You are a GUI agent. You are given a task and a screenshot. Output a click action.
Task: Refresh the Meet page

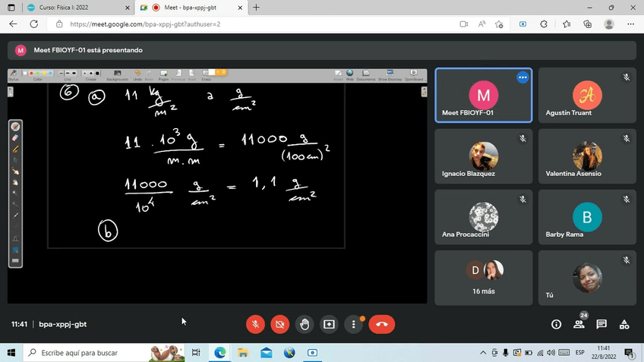coord(33,24)
